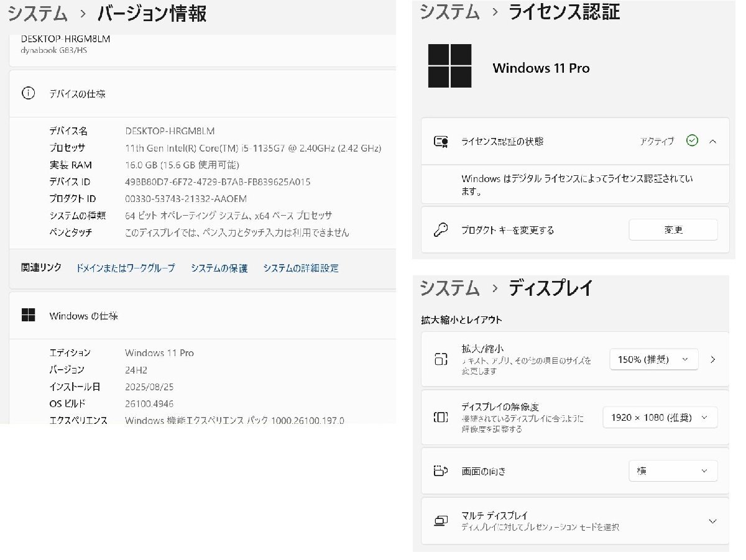The height and width of the screenshot is (560, 746).
Task: Click the license activation status icon
Action: click(x=441, y=142)
